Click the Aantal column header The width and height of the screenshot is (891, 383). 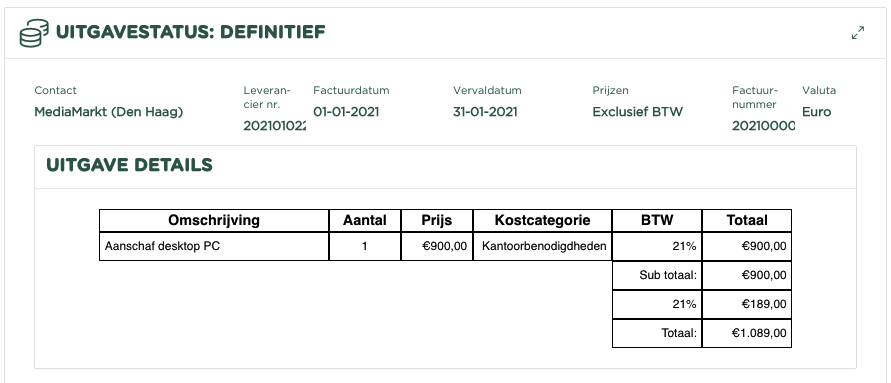pyautogui.click(x=365, y=220)
